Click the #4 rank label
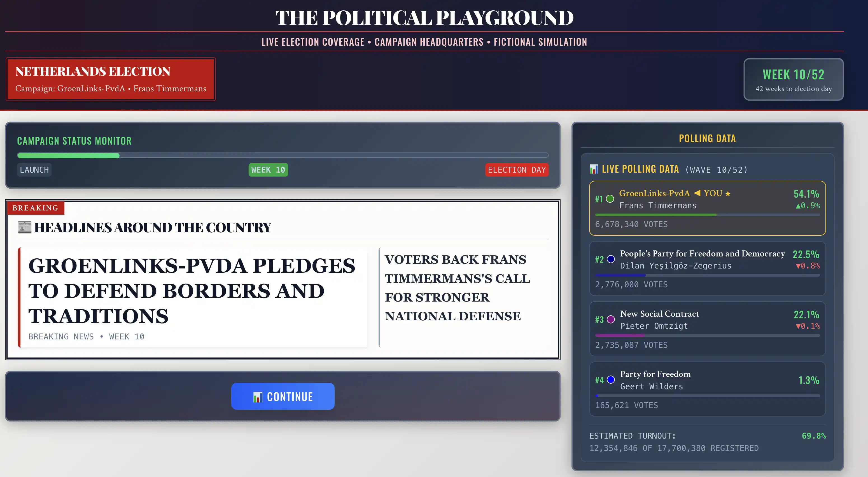This screenshot has height=477, width=868. [599, 380]
